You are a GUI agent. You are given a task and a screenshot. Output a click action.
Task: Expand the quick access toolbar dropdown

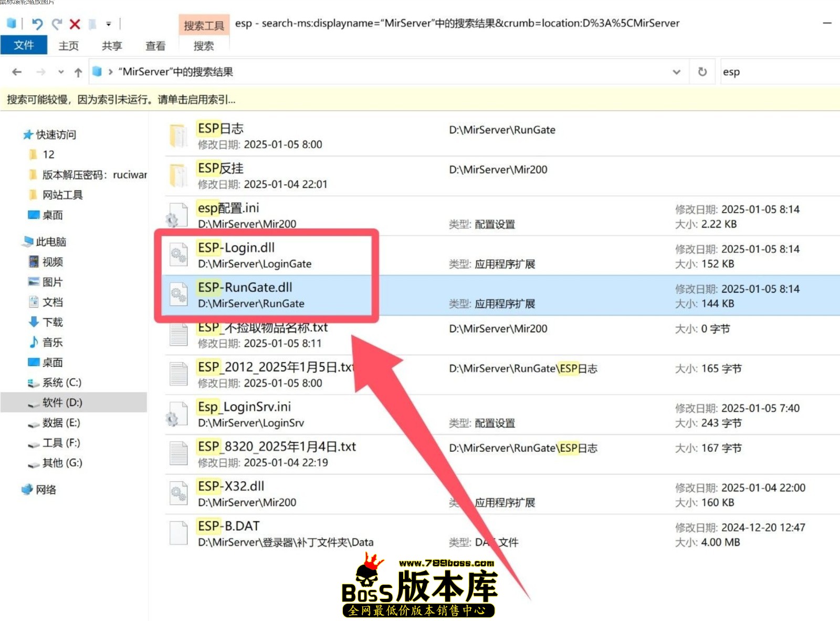(x=109, y=24)
